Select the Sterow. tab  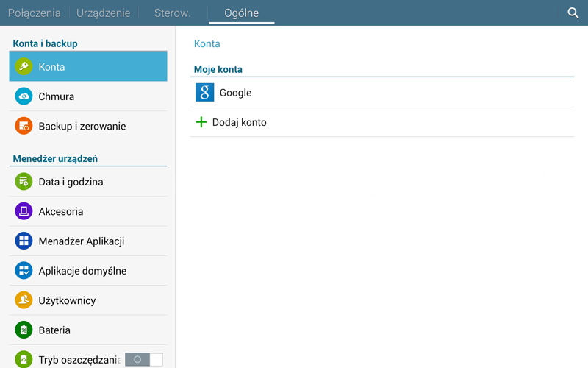pos(172,13)
